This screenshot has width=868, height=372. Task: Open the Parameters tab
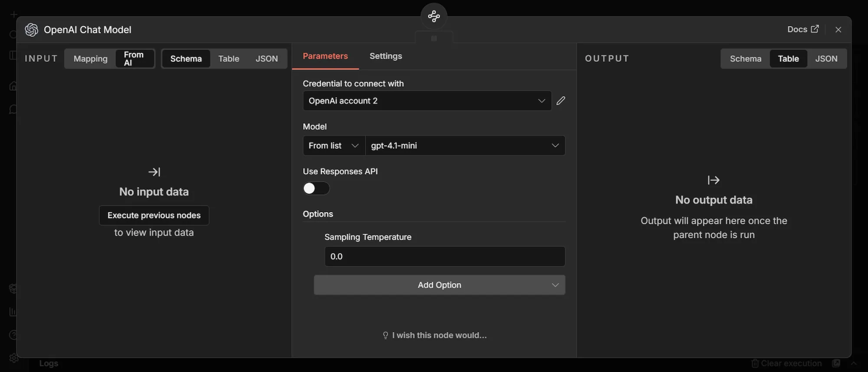tap(325, 56)
